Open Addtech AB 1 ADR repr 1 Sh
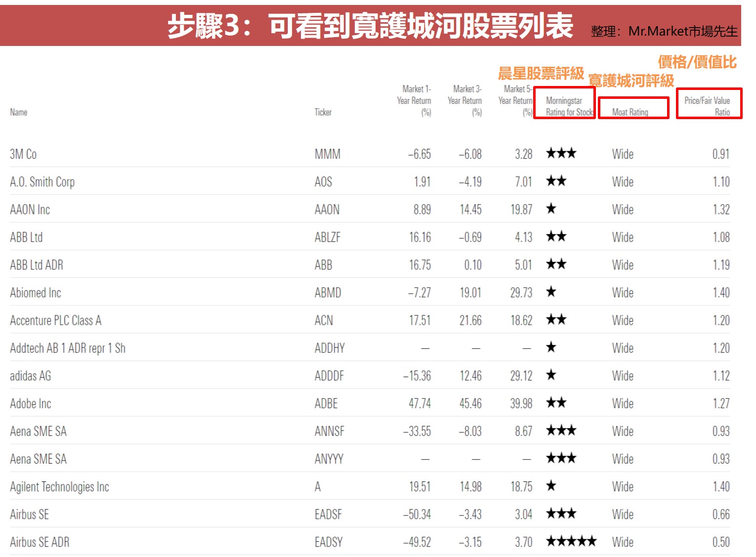756x557 pixels. (x=68, y=348)
